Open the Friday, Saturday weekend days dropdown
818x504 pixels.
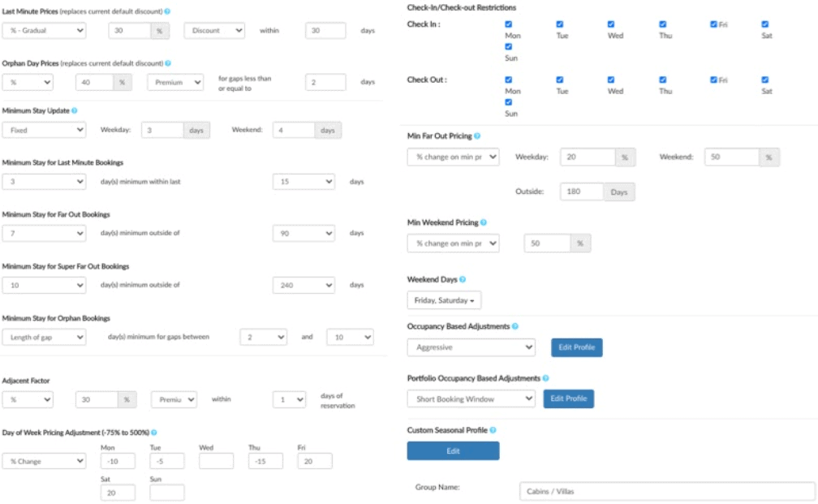[x=444, y=300]
